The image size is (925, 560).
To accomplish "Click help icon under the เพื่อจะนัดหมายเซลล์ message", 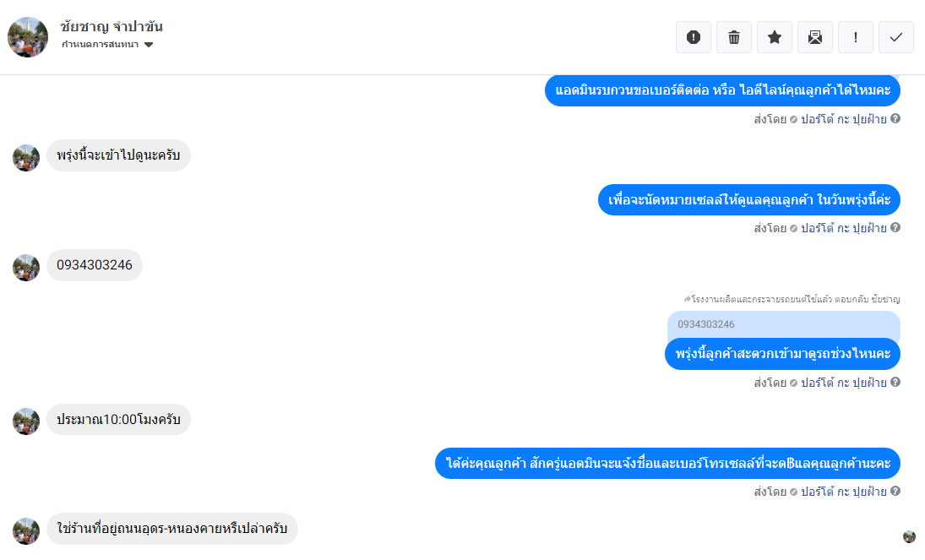I will click(x=895, y=228).
